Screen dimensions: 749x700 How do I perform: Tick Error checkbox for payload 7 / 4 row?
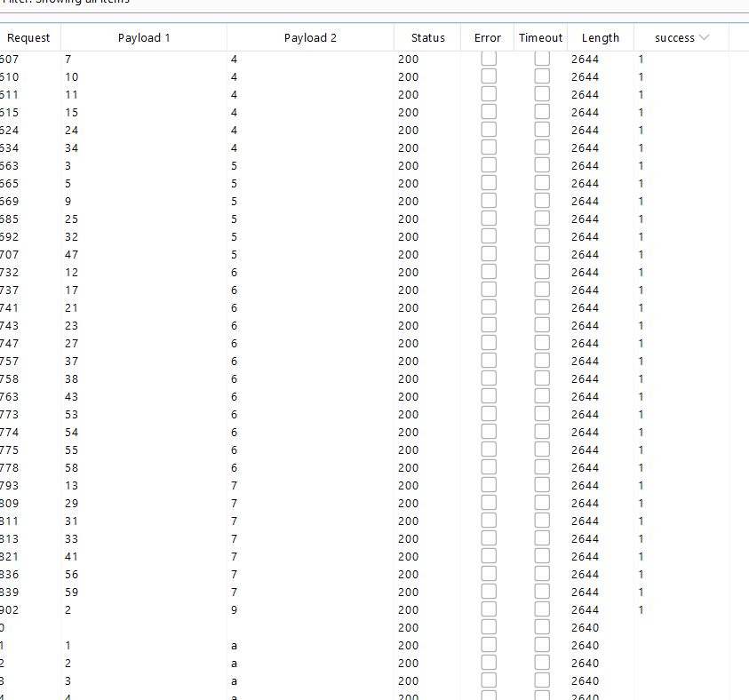click(x=489, y=59)
